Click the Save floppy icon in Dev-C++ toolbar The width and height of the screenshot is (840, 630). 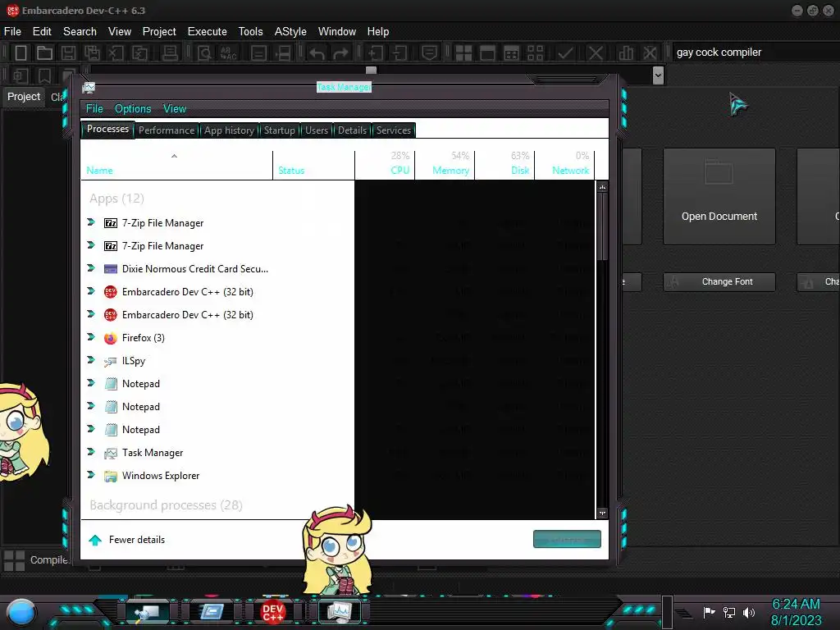[68, 52]
